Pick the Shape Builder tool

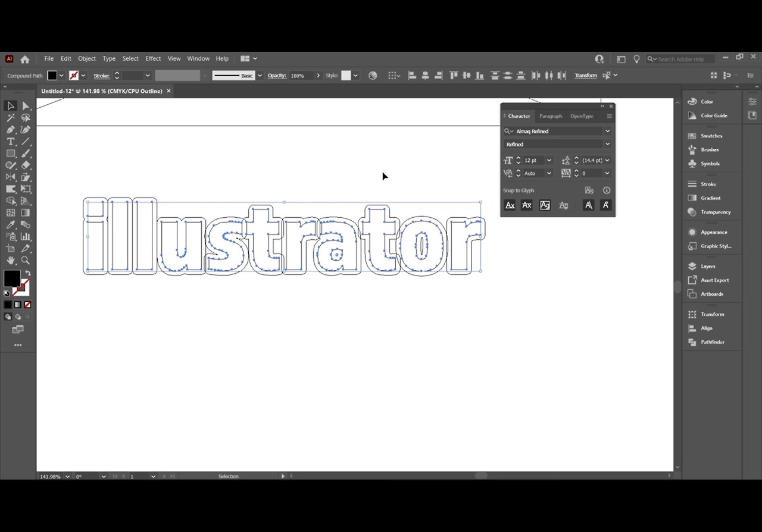[x=11, y=201]
